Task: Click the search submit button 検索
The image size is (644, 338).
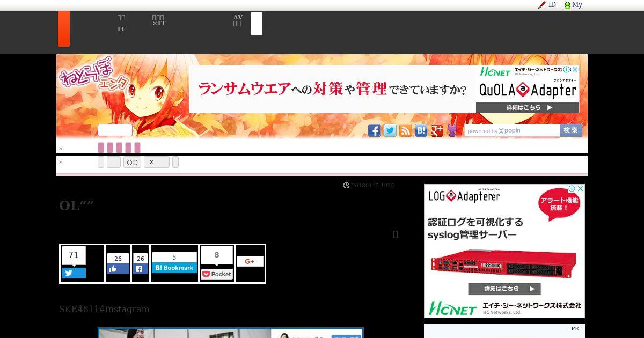Action: click(571, 130)
